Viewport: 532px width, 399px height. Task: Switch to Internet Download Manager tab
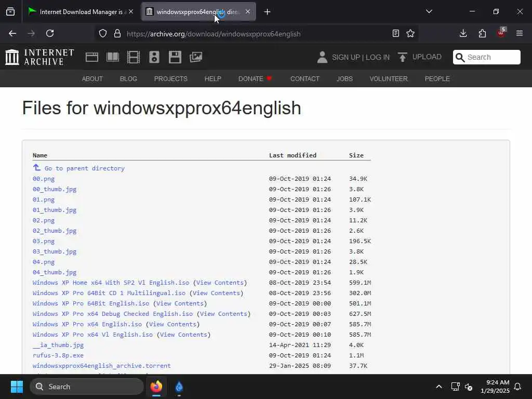coord(79,12)
